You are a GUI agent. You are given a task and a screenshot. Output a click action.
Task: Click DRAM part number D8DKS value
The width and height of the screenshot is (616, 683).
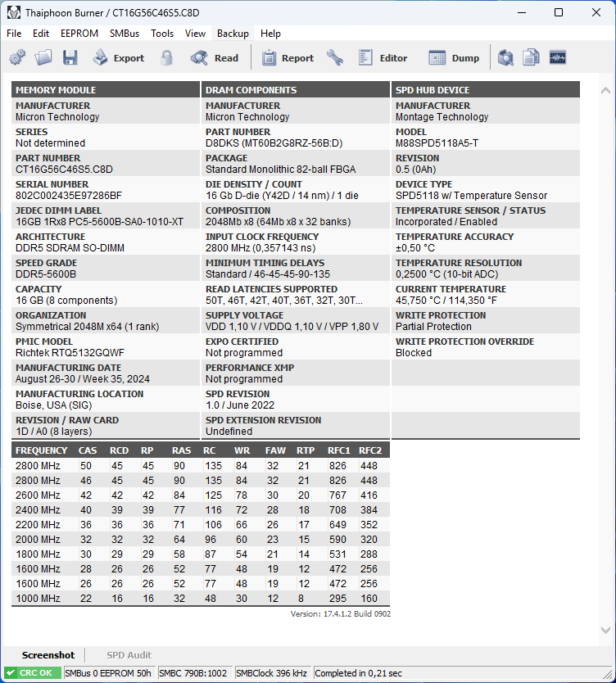[x=274, y=143]
